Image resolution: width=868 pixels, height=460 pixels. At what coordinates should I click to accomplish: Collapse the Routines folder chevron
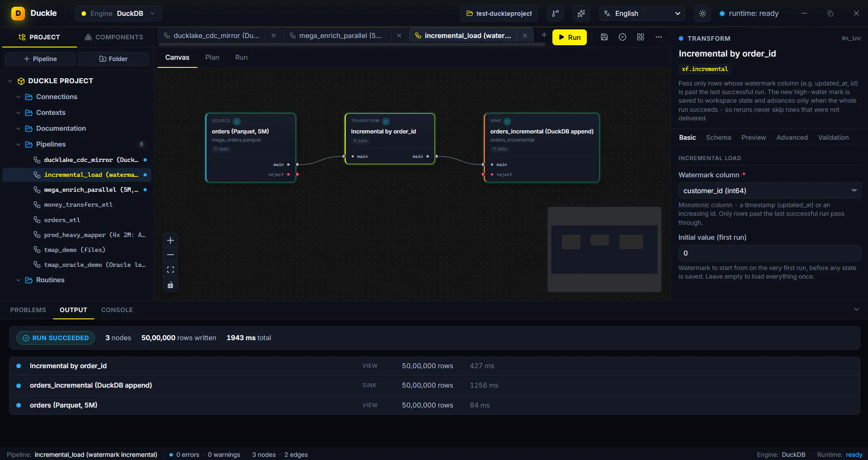point(18,280)
